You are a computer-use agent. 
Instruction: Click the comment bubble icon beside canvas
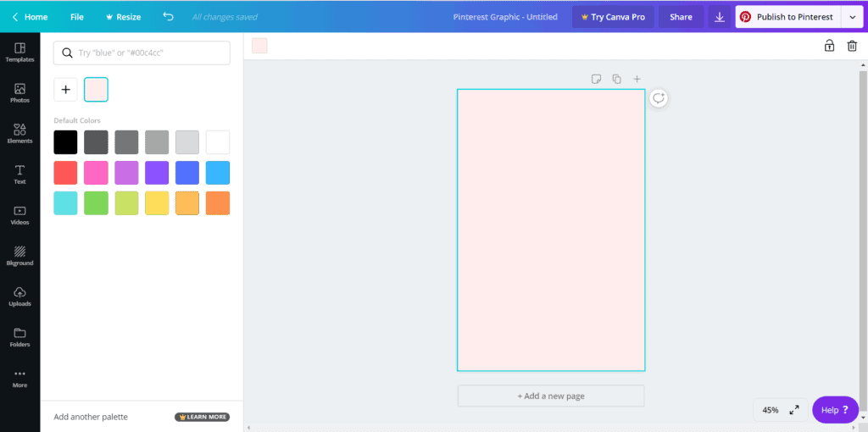(658, 98)
